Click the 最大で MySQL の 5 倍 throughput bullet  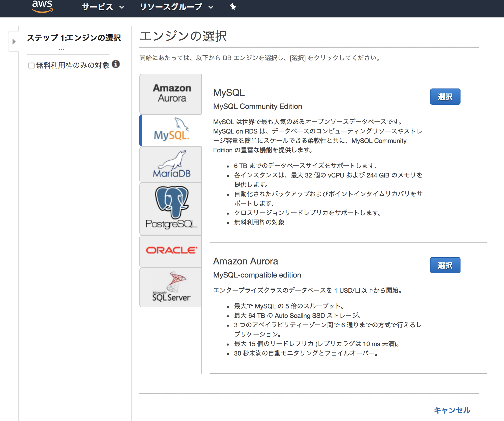pos(289,306)
